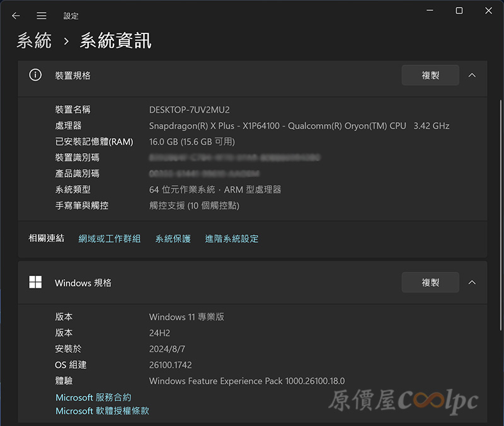Image resolution: width=504 pixels, height=426 pixels.
Task: Navigate to 系統 in the breadcrumb
Action: (34, 41)
